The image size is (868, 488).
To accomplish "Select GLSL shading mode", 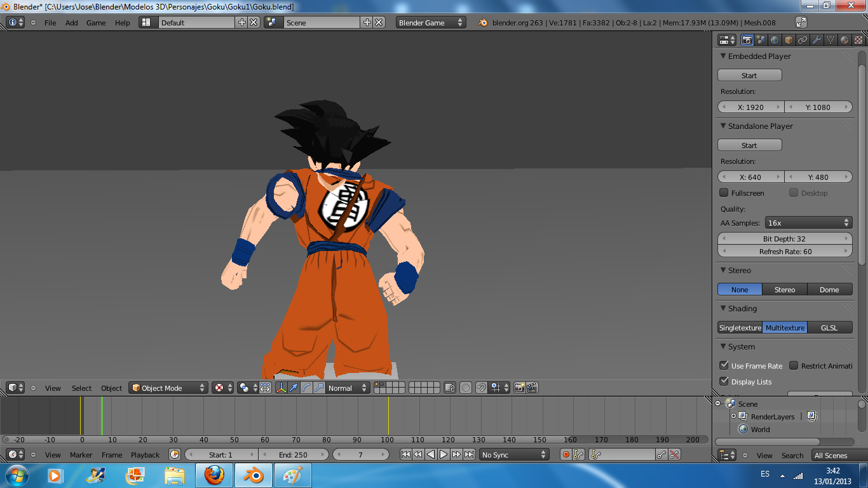I will 829,327.
